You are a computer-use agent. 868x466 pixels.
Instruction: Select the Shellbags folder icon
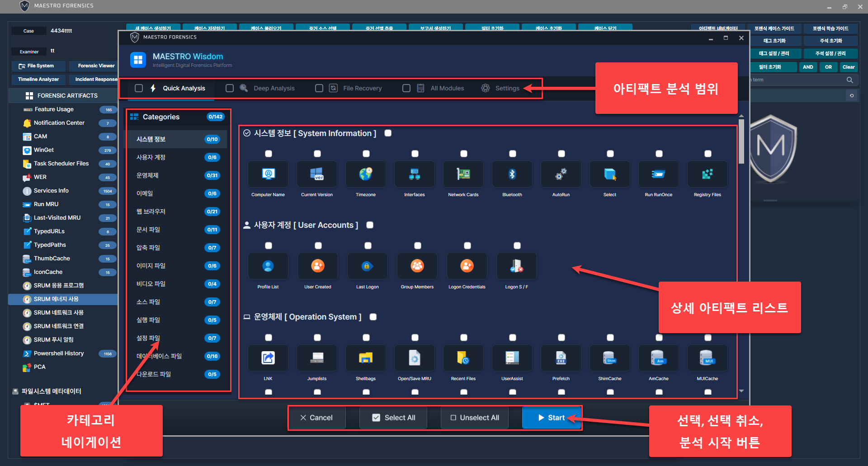[x=366, y=358]
